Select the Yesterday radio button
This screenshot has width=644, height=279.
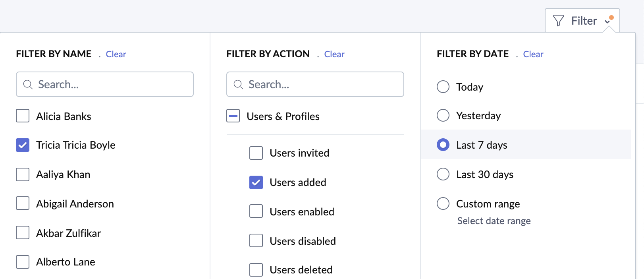pos(443,115)
